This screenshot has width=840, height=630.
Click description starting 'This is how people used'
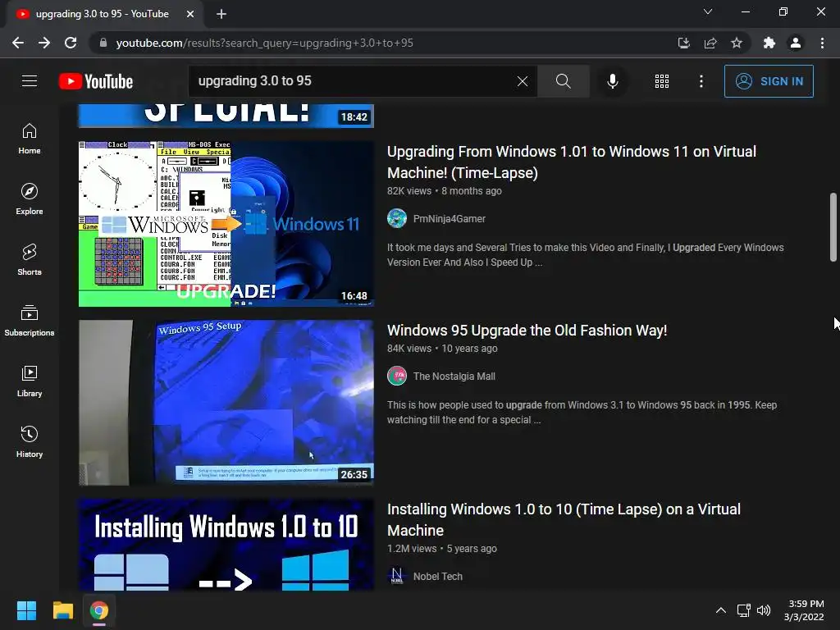pos(582,413)
